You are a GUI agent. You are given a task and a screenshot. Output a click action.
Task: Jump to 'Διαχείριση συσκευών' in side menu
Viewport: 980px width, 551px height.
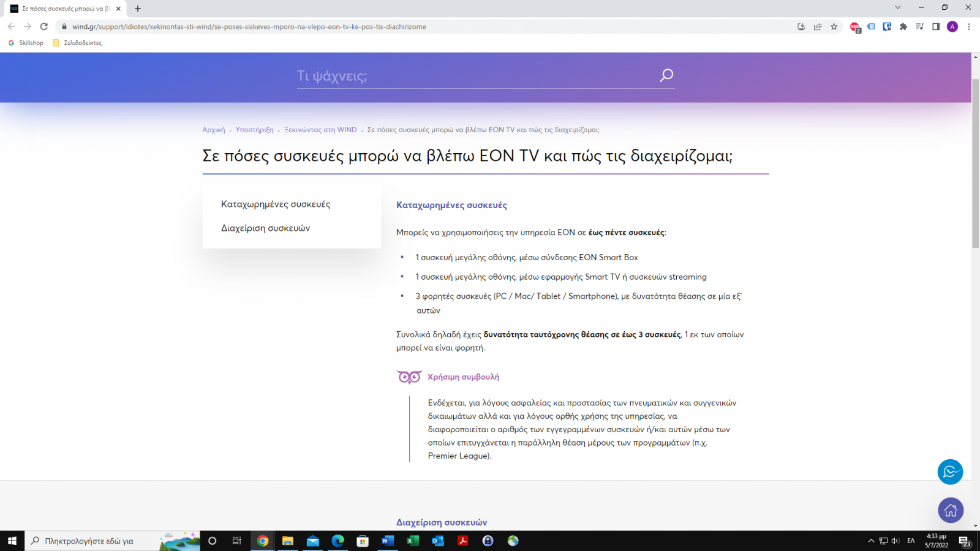tap(266, 228)
